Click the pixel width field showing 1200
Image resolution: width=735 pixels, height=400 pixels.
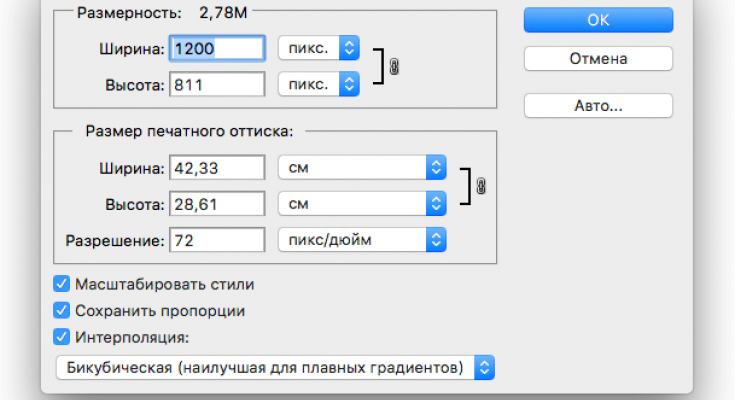tap(217, 47)
